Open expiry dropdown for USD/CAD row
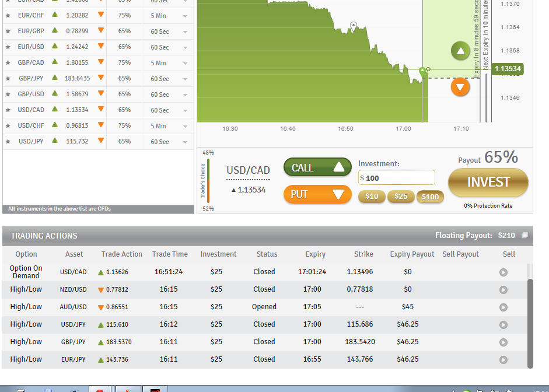This screenshot has height=392, width=549. (185, 111)
